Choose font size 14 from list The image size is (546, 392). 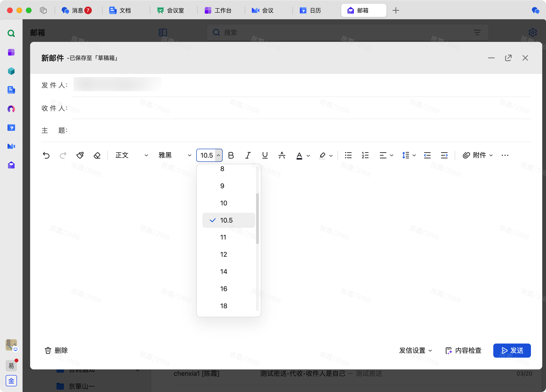[x=224, y=272]
